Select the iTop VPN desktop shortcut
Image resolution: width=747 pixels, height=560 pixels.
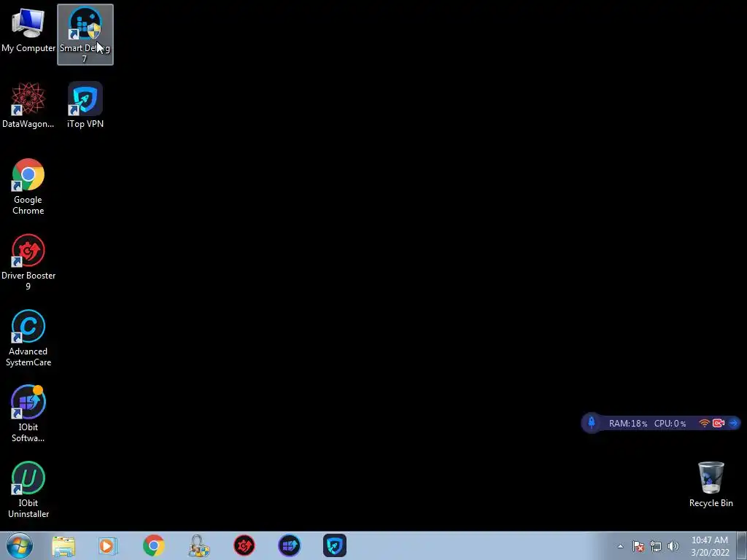(85, 105)
